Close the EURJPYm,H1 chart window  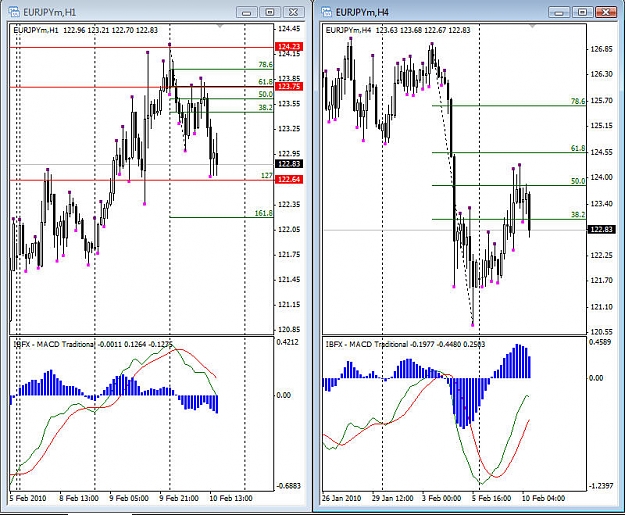pos(293,12)
